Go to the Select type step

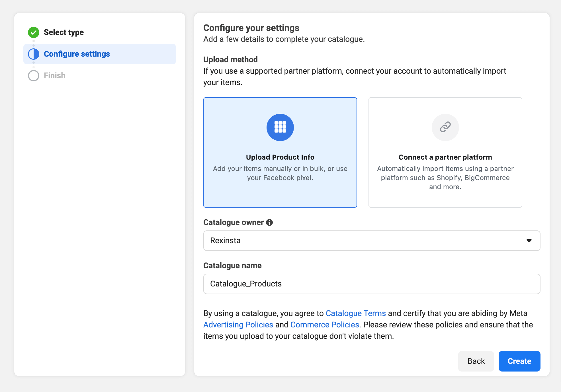[64, 32]
